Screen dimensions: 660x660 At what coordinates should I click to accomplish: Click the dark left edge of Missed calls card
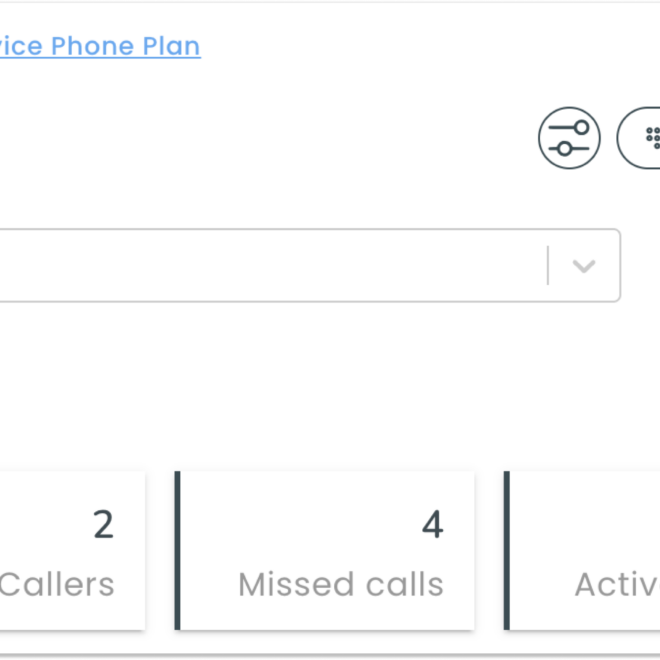coord(178,551)
